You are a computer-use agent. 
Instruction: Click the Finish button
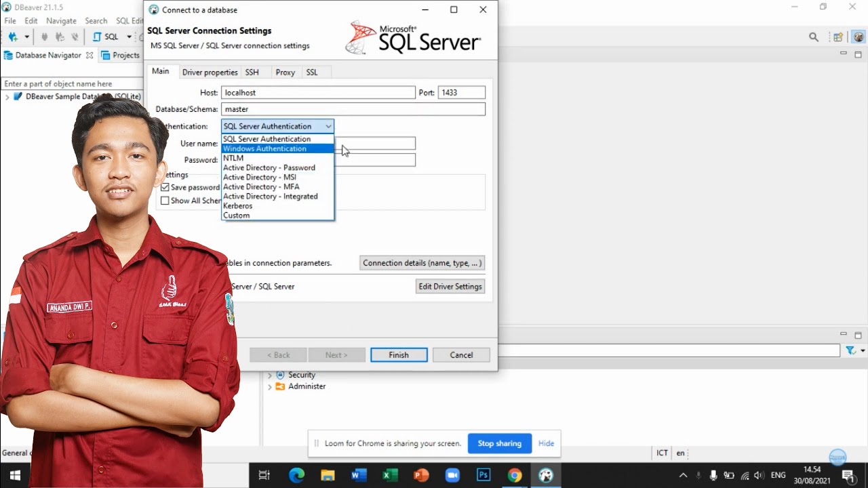tap(399, 355)
